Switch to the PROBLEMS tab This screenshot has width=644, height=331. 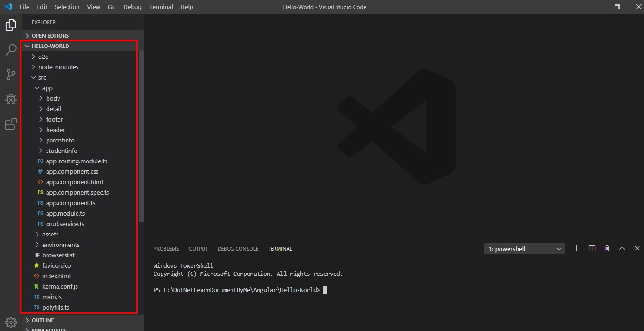click(166, 248)
